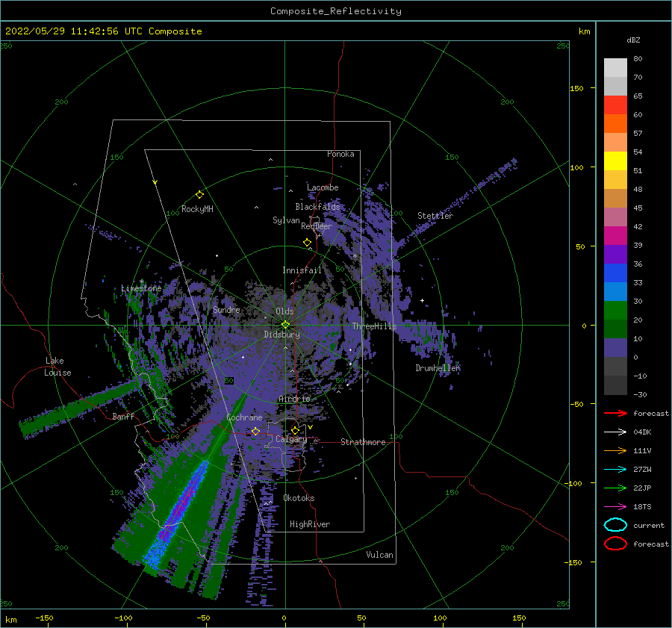Viewport: 672px width, 628px height.
Task: Click the Calgary city label
Action: 291,439
